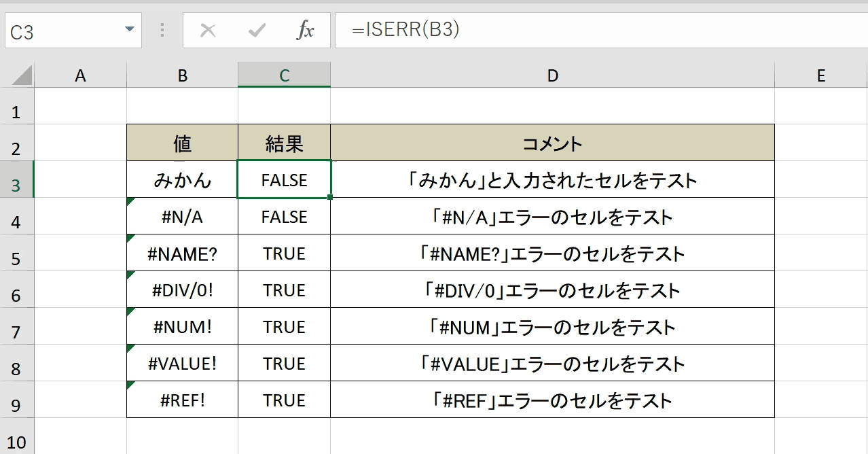868x454 pixels.
Task: Cancel formula entry with the X icon
Action: [208, 30]
